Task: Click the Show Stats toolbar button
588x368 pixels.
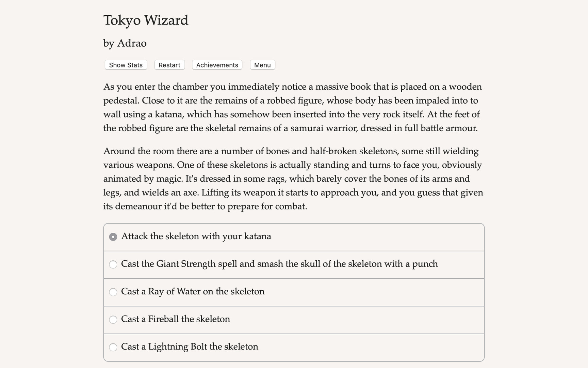Action: coord(126,65)
